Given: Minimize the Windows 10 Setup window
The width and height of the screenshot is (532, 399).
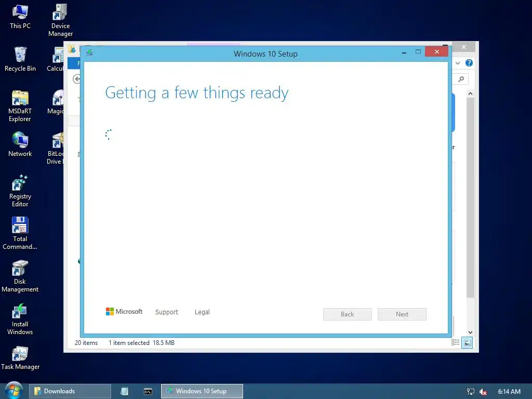Looking at the screenshot, I should click(x=404, y=52).
